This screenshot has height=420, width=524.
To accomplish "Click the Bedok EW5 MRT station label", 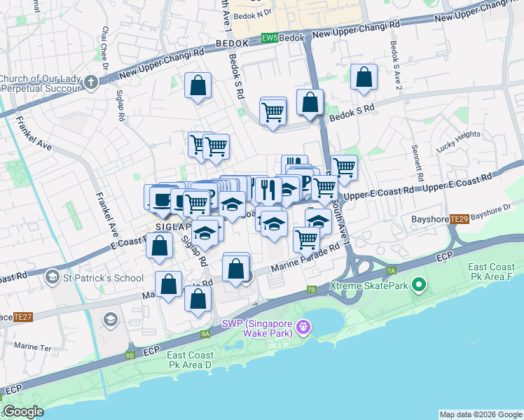I will coord(283,38).
